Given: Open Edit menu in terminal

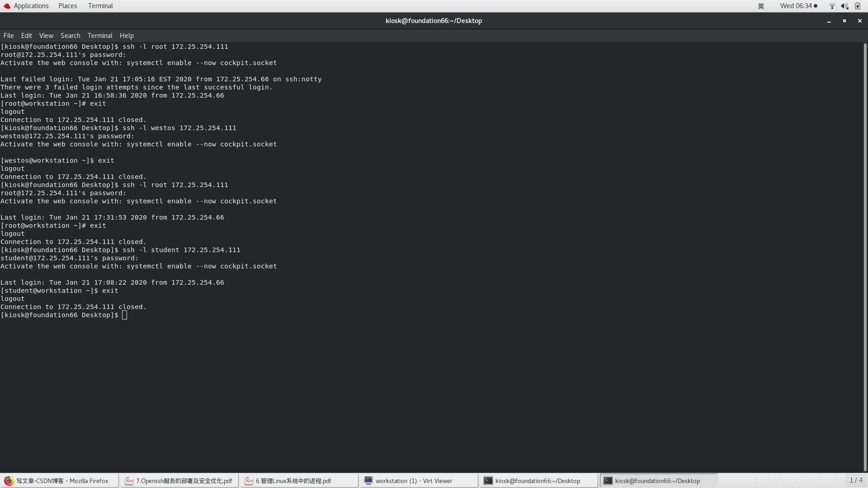Looking at the screenshot, I should pos(26,35).
